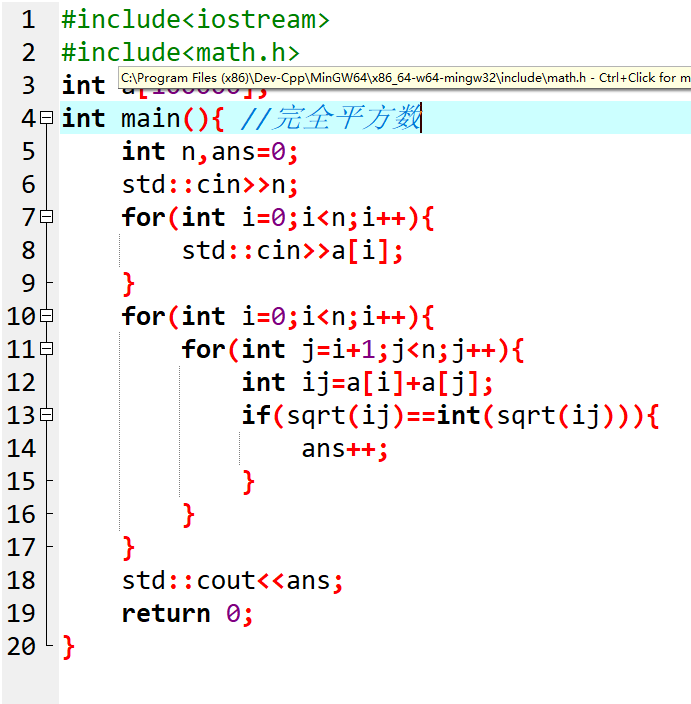
Task: Click the final closing brace on line 20
Action: coord(68,647)
